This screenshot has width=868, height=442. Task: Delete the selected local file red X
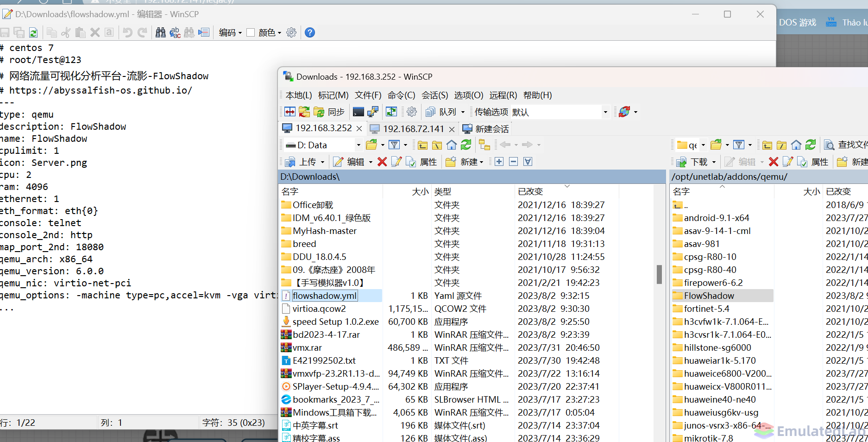[382, 162]
